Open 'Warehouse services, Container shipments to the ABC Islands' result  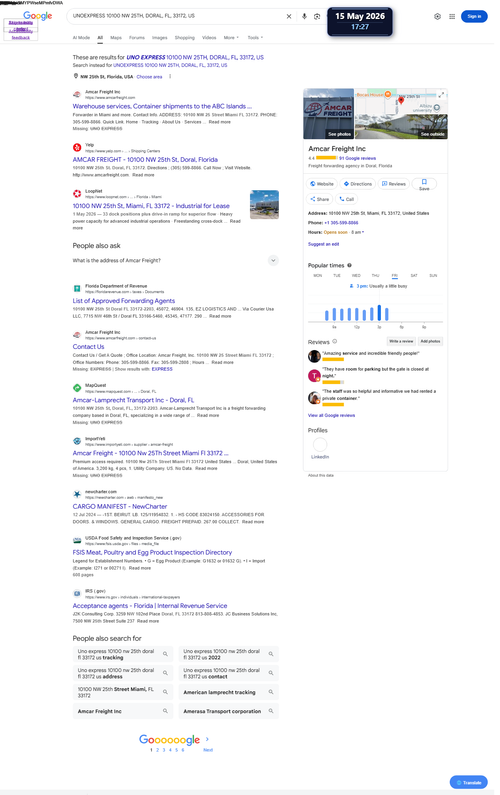coord(162,106)
